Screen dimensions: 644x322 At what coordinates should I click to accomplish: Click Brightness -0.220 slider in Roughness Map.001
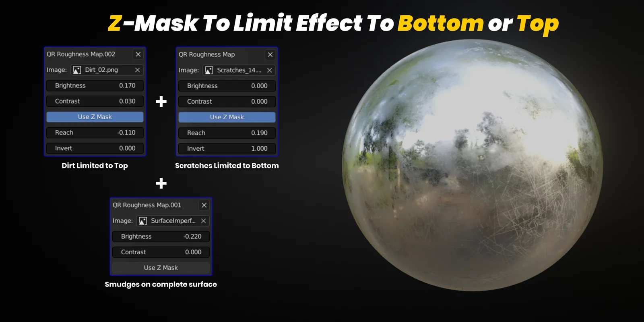[161, 237]
